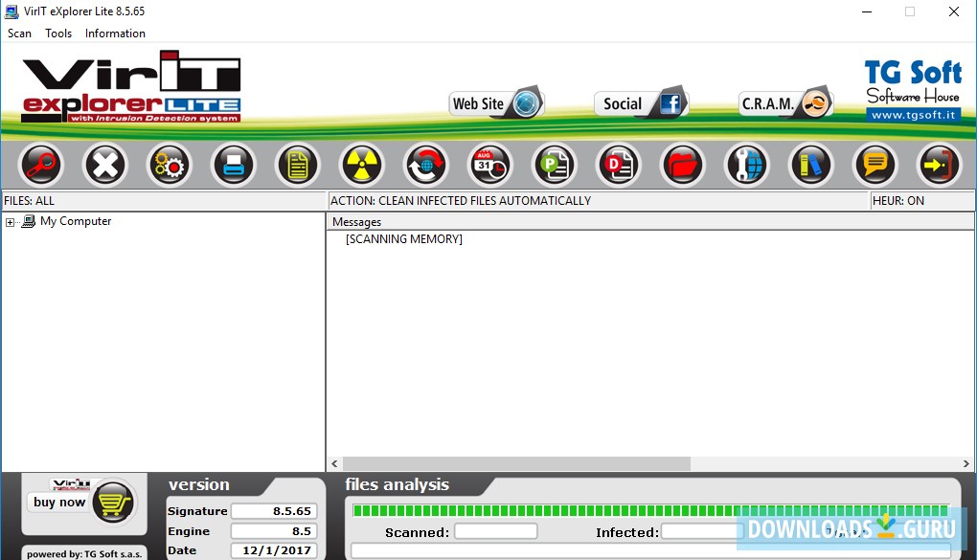Click the FILES: ALL status label

[30, 201]
